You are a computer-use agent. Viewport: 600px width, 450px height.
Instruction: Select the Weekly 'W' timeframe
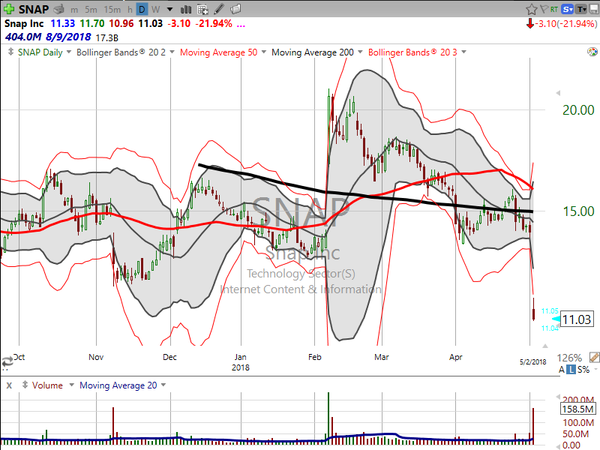(x=155, y=10)
